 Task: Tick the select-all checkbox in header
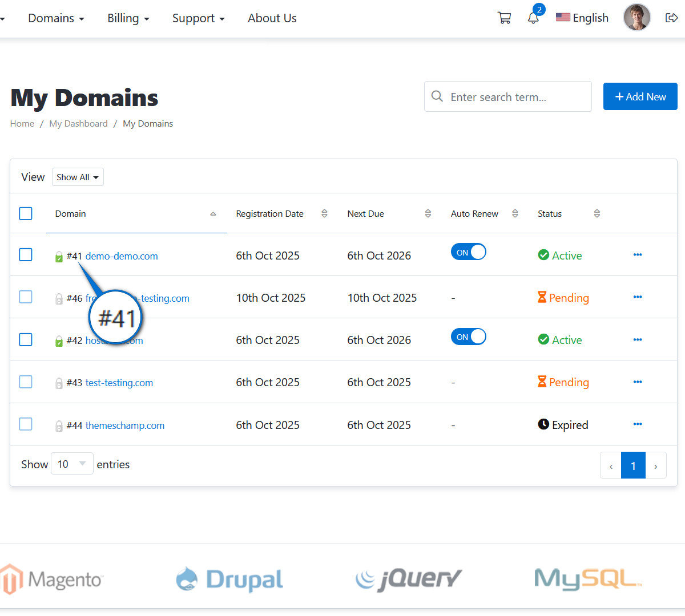pos(26,213)
